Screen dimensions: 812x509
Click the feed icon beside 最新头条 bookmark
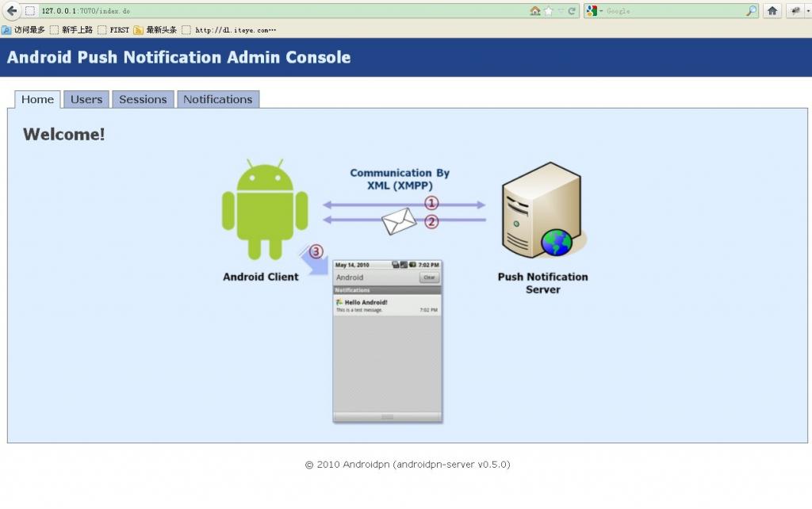(138, 30)
